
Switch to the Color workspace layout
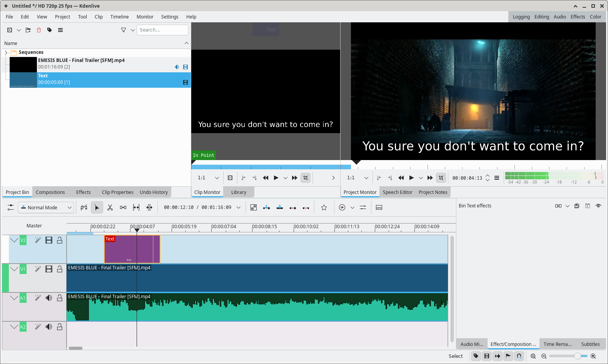pyautogui.click(x=595, y=17)
